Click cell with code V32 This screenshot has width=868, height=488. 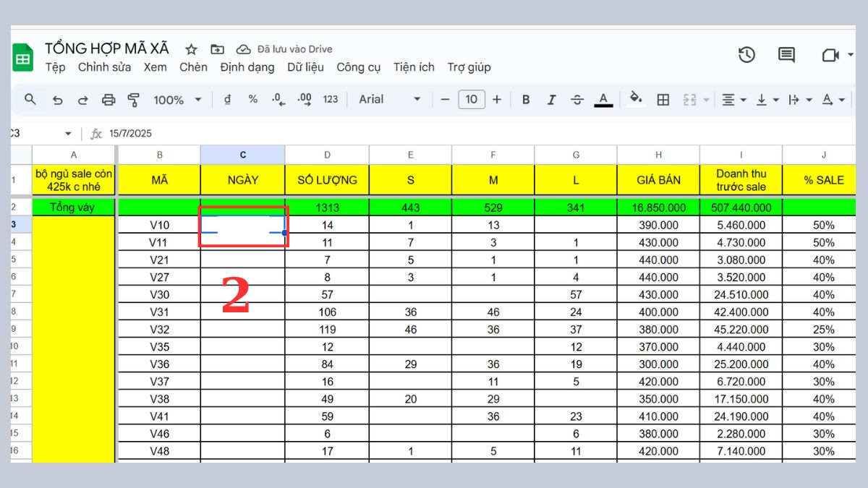pos(159,330)
